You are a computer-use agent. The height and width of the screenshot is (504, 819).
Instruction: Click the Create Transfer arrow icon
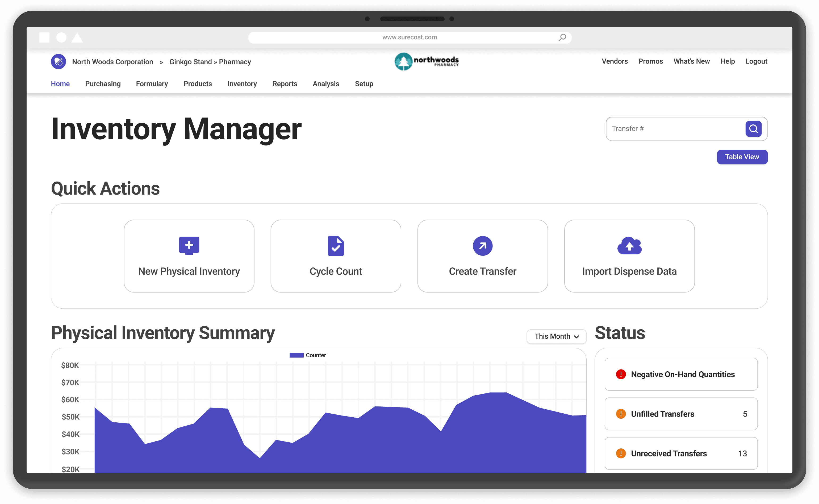(482, 246)
